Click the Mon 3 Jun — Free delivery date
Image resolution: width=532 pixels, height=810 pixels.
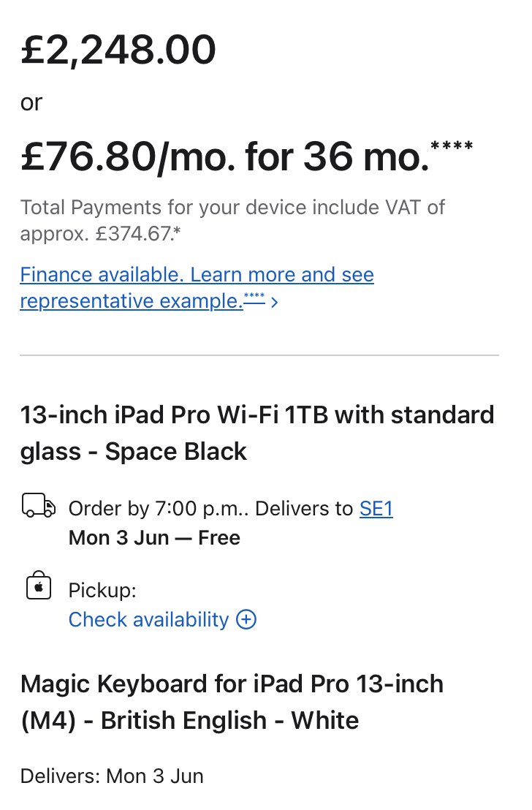click(154, 538)
